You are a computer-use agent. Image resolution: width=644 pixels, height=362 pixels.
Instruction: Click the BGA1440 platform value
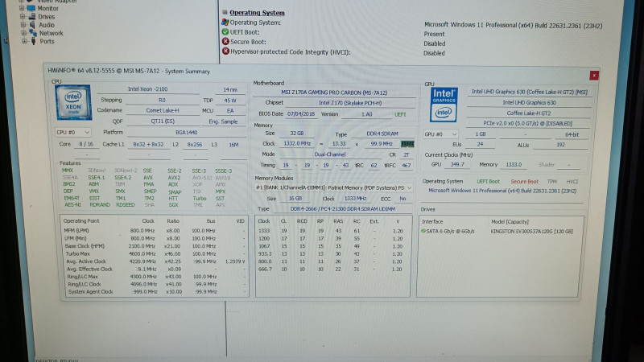187,133
